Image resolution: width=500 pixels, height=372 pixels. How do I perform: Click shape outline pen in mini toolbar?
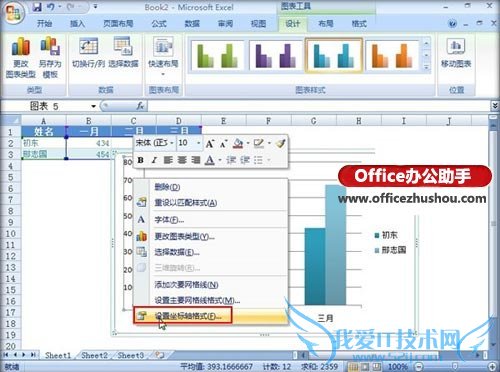pyautogui.click(x=259, y=144)
